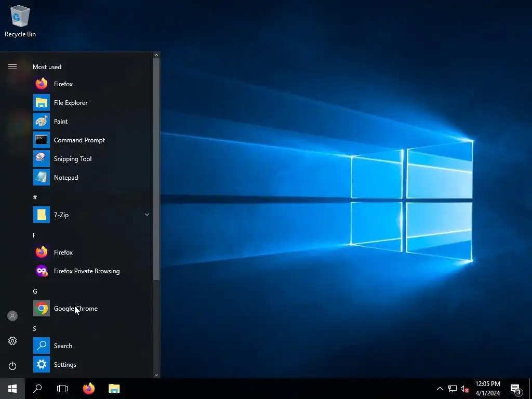Open the Google Chrome icon
Viewport: 532px width, 399px height.
(x=42, y=308)
